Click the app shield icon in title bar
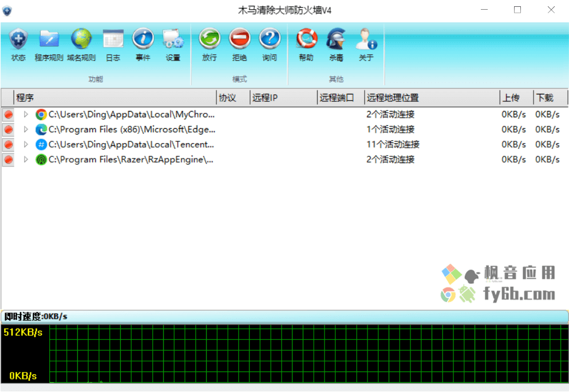569x392 pixels. pos(7,10)
